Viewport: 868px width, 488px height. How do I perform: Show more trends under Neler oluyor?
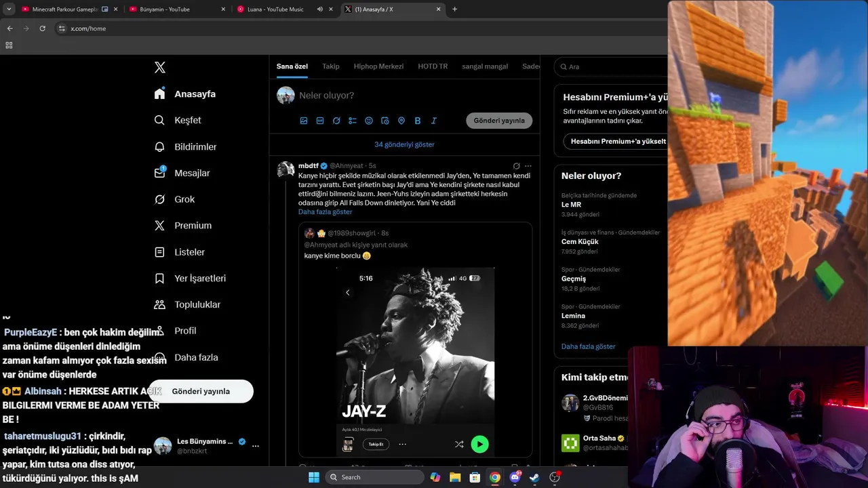tap(588, 346)
